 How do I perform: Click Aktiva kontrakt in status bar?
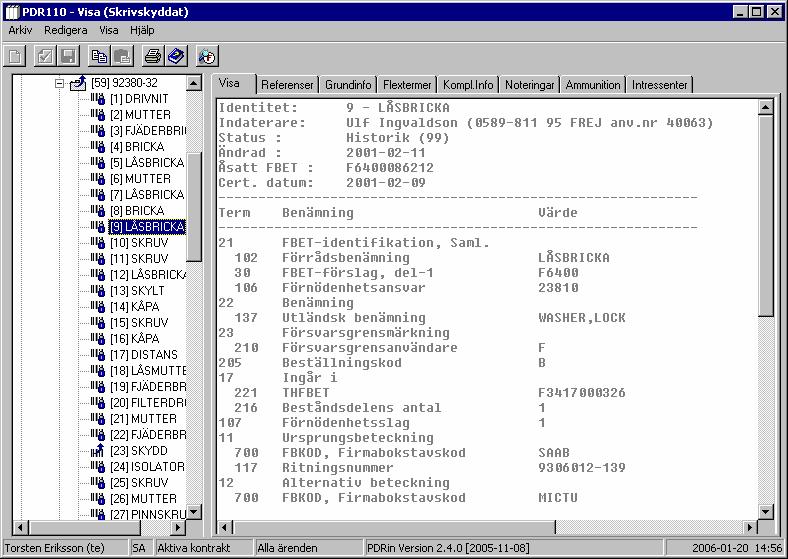[x=193, y=547]
